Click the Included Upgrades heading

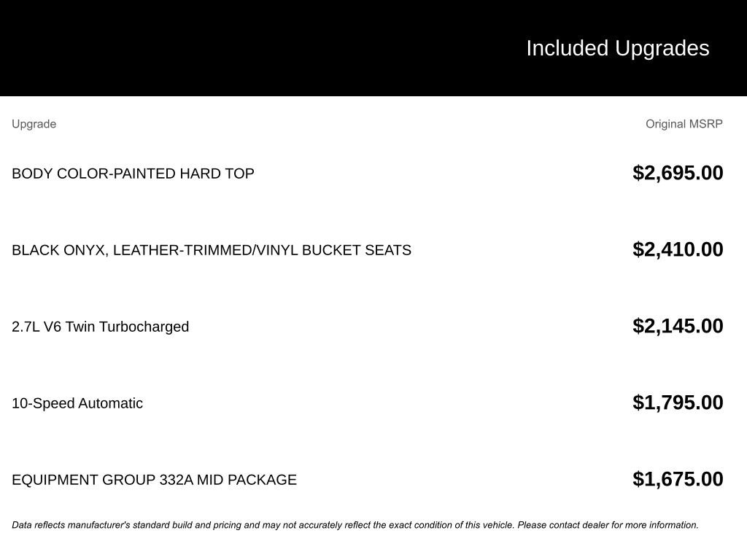617,48
